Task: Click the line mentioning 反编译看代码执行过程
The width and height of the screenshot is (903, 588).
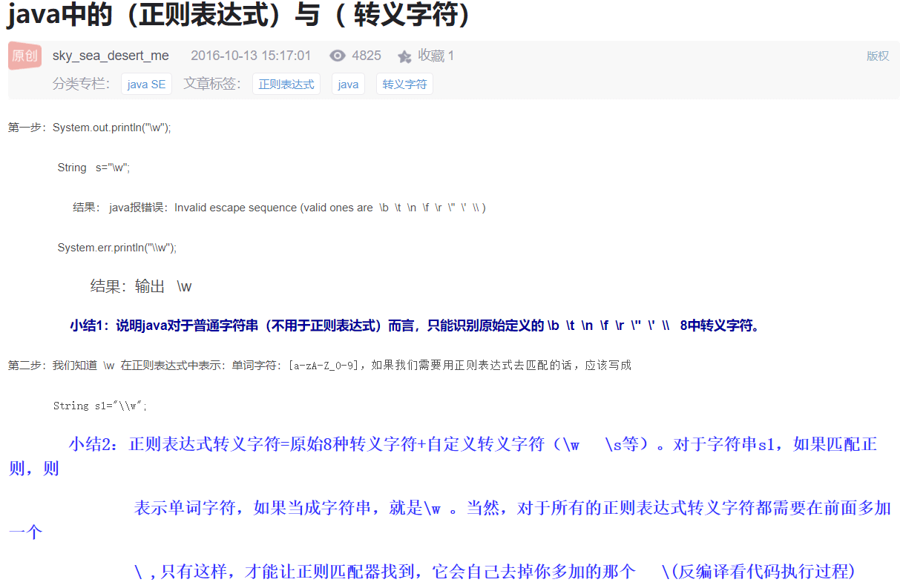Action: (x=495, y=572)
